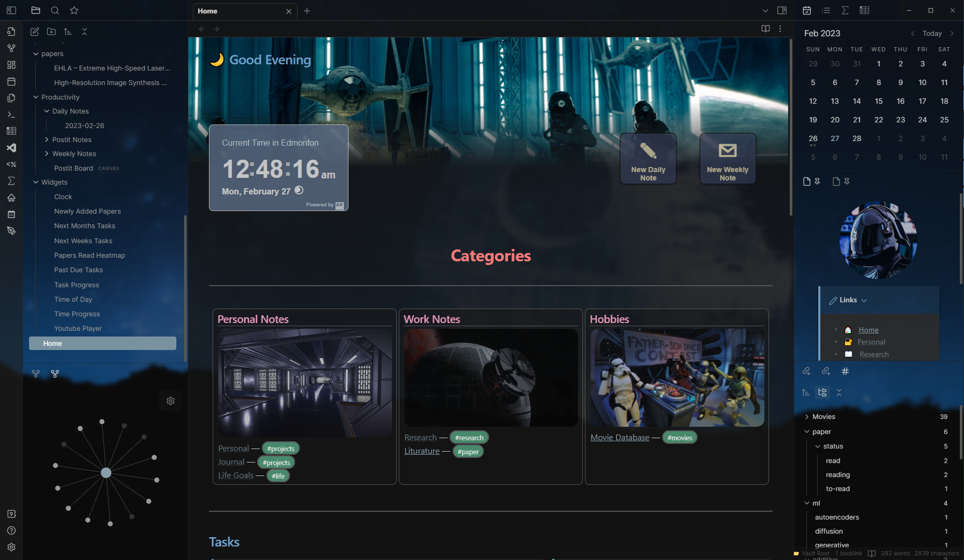Image resolution: width=964 pixels, height=560 pixels.
Task: Collapse all folders in file explorer
Action: pos(85,32)
